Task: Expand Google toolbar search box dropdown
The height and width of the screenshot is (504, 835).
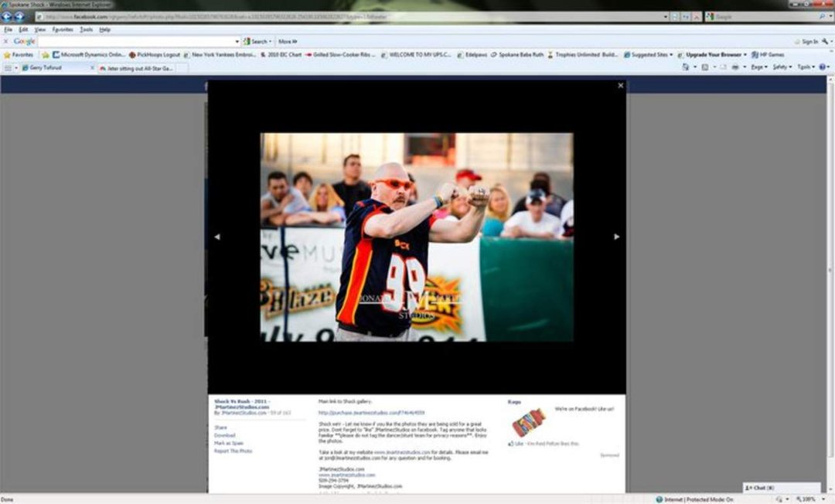Action: (237, 42)
